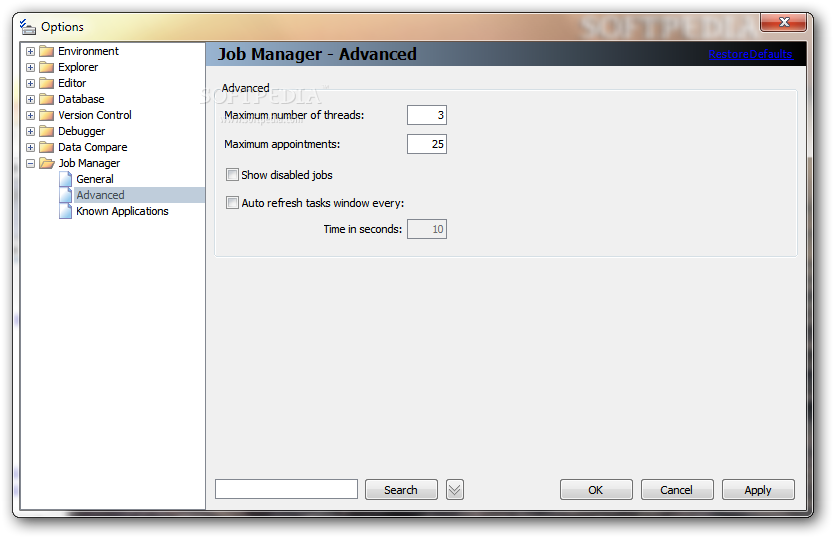This screenshot has width=834, height=538.
Task: Click the Environment folder icon
Action: 47,52
